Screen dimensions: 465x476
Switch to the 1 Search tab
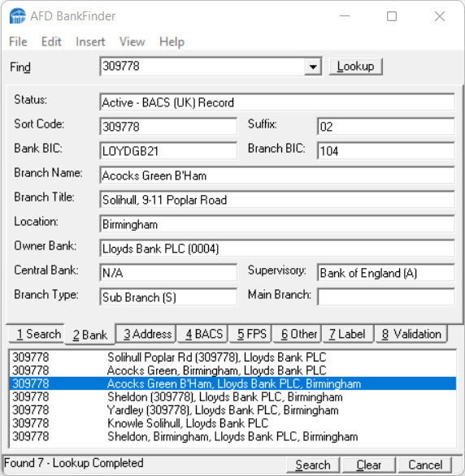[37, 334]
